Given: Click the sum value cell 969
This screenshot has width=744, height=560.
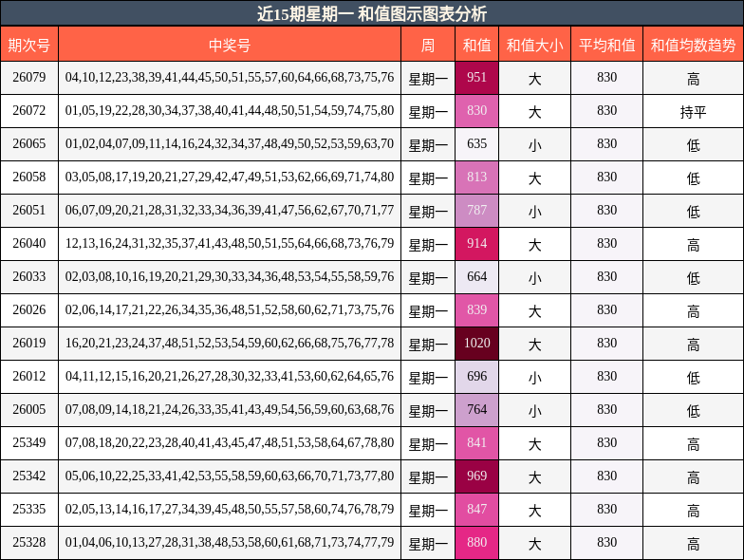Looking at the screenshot, I should point(476,476).
